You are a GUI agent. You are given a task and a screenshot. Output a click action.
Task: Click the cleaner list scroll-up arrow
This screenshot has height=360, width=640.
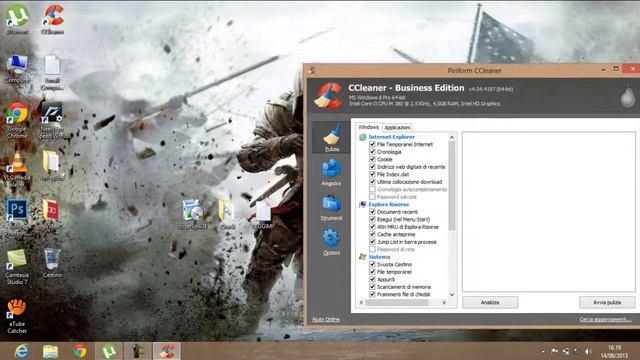coord(452,138)
